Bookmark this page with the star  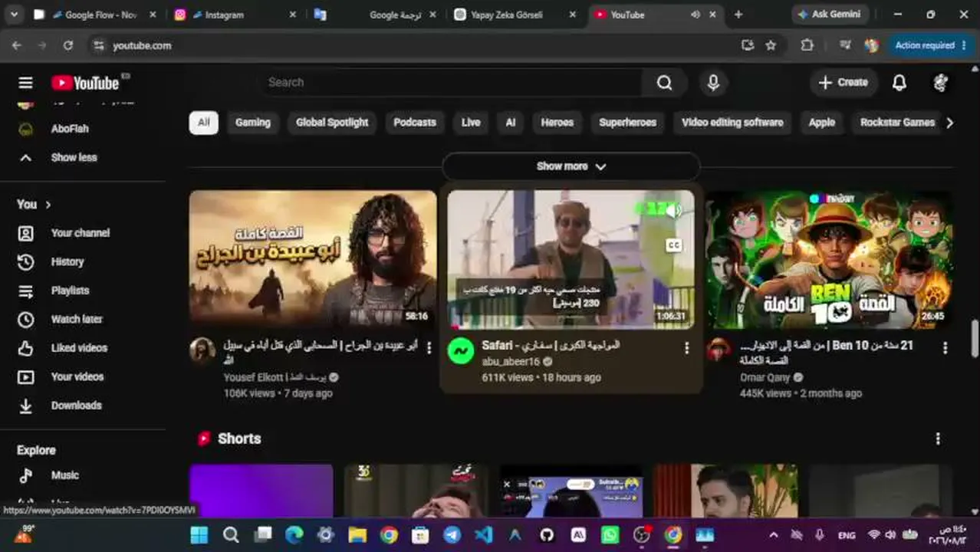point(771,45)
